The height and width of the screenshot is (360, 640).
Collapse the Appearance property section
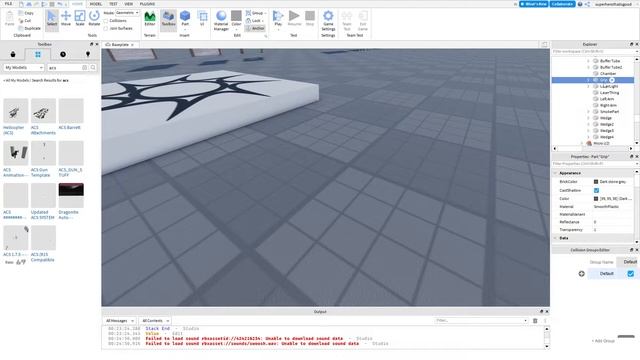(x=555, y=173)
